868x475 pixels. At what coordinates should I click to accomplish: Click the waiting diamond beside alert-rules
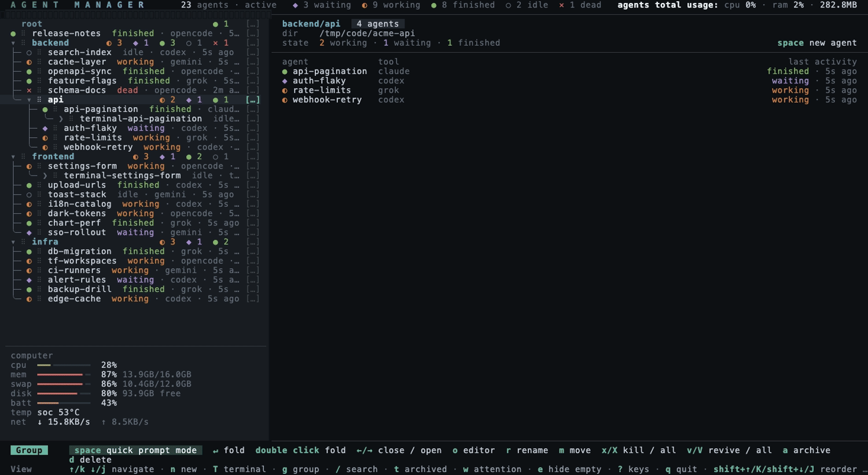29,280
